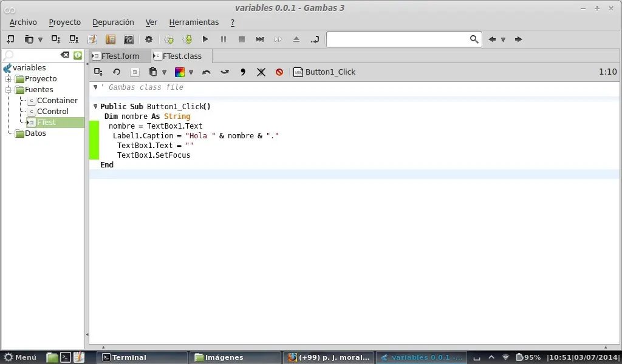Open navigation history dropdown arrow
Image resolution: width=622 pixels, height=364 pixels.
pos(503,39)
